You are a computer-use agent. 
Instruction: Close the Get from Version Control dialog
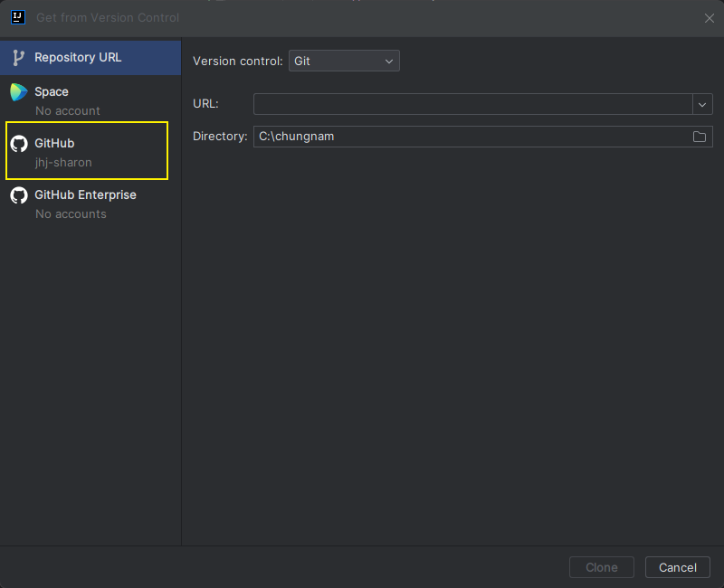click(710, 18)
